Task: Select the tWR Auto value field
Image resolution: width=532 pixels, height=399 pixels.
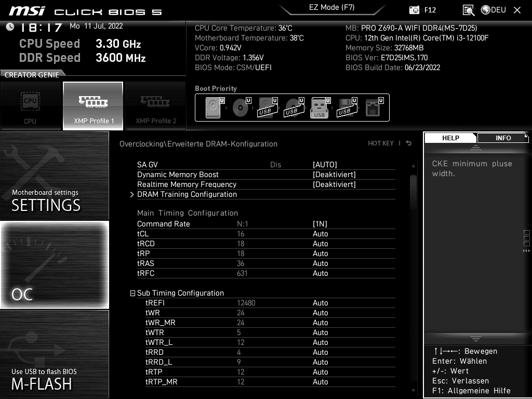Action: [x=320, y=312]
